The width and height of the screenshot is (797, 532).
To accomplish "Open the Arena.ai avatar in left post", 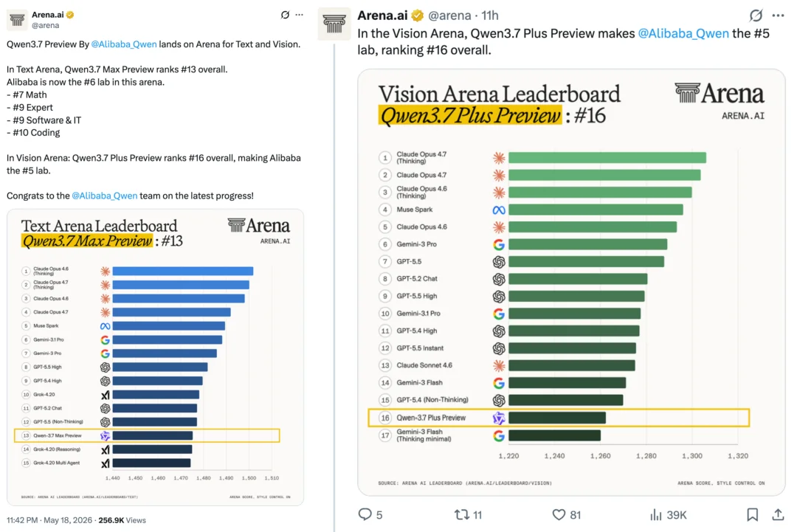I will pyautogui.click(x=17, y=19).
